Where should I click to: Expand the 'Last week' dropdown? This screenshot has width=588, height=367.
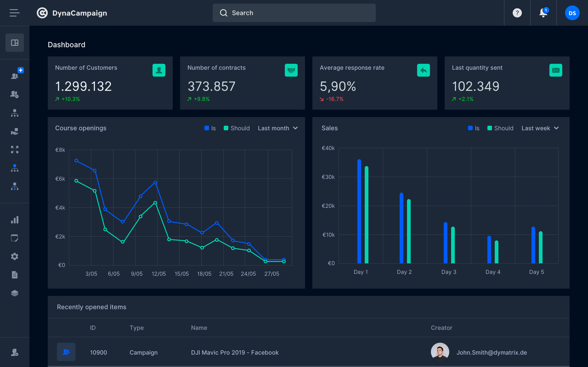(540, 128)
